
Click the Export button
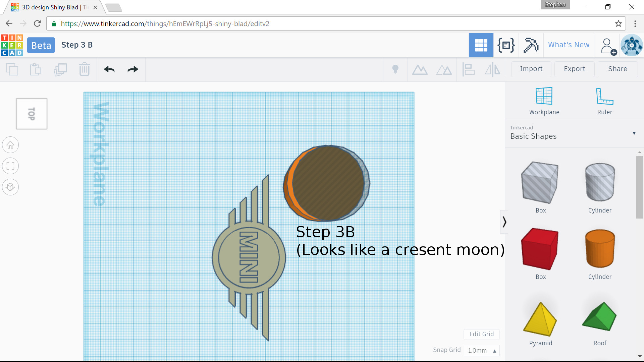[574, 69]
